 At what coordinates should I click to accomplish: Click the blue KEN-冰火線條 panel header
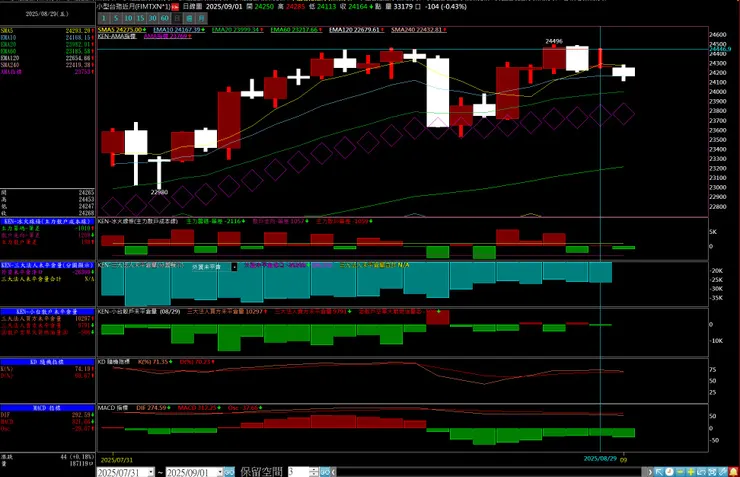(47, 221)
